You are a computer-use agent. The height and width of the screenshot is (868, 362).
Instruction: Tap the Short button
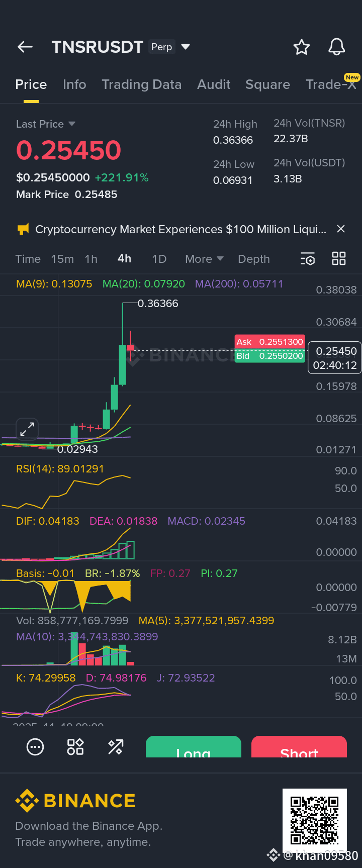click(x=299, y=747)
